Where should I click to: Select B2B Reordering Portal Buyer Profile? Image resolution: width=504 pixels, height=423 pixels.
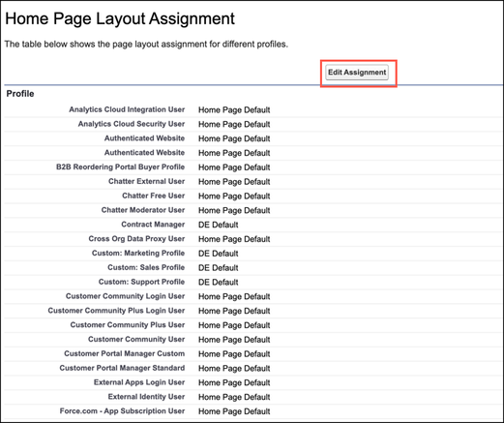coord(120,167)
